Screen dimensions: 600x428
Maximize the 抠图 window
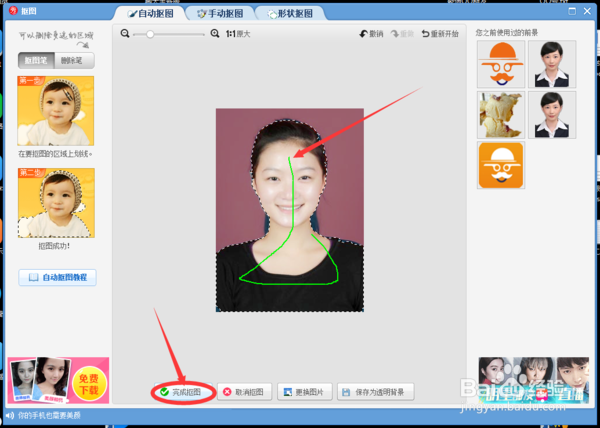[x=572, y=11]
